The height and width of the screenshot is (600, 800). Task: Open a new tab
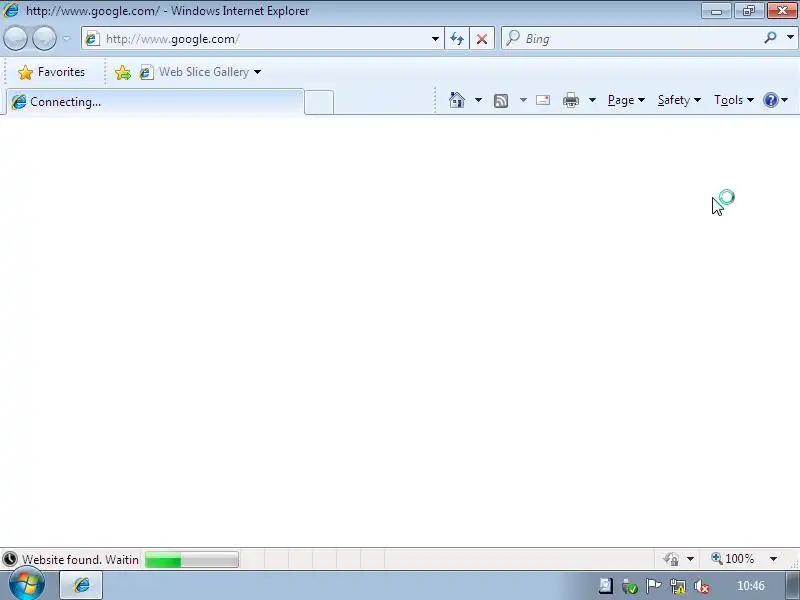point(319,103)
